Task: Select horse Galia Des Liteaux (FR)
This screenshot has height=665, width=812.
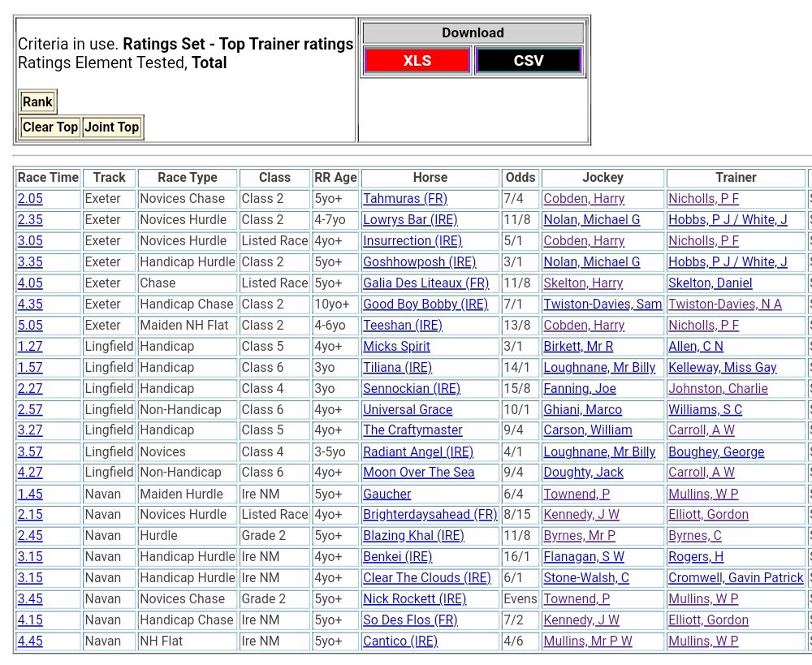Action: [x=425, y=283]
